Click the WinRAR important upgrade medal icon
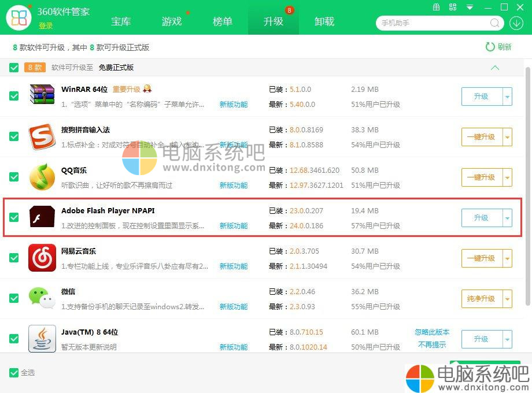 coord(147,88)
